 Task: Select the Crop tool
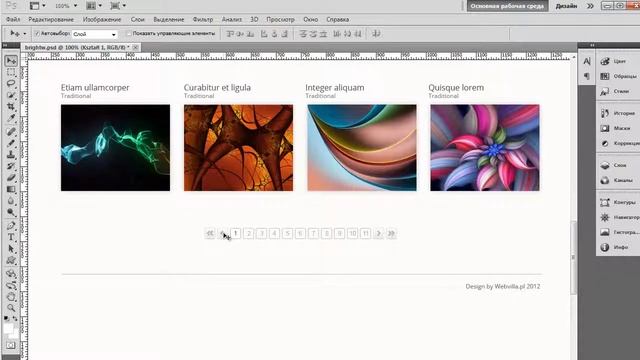click(11, 107)
